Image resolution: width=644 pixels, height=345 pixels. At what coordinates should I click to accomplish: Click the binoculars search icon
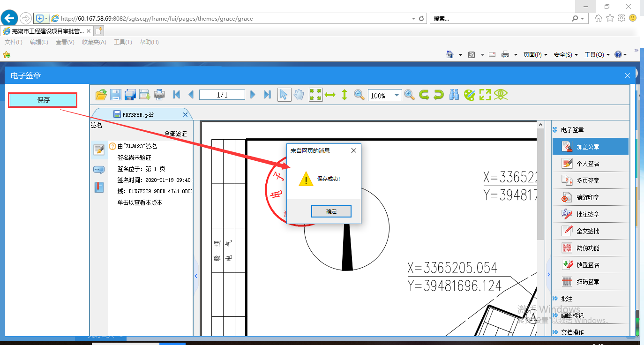click(x=454, y=95)
